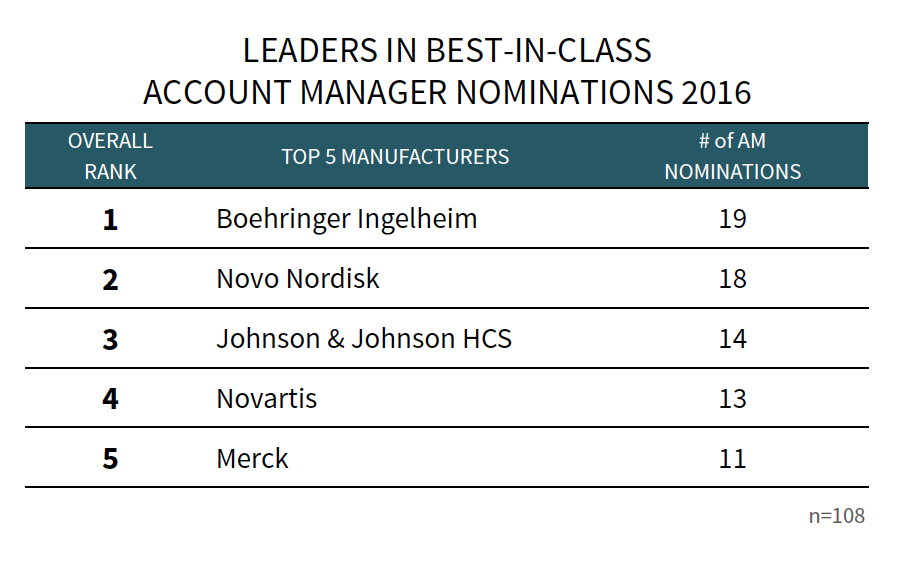Click rank number 4
897x563 pixels.
[110, 399]
